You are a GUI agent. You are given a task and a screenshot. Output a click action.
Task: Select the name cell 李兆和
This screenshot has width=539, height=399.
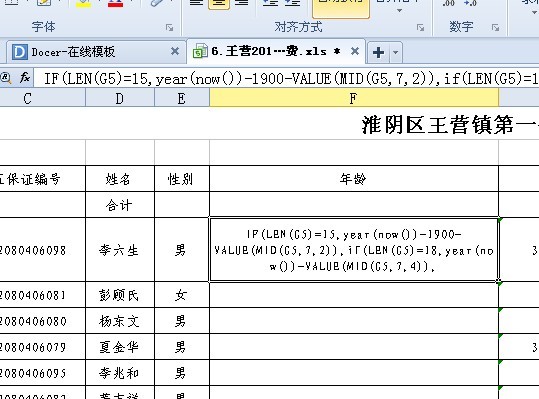click(119, 373)
